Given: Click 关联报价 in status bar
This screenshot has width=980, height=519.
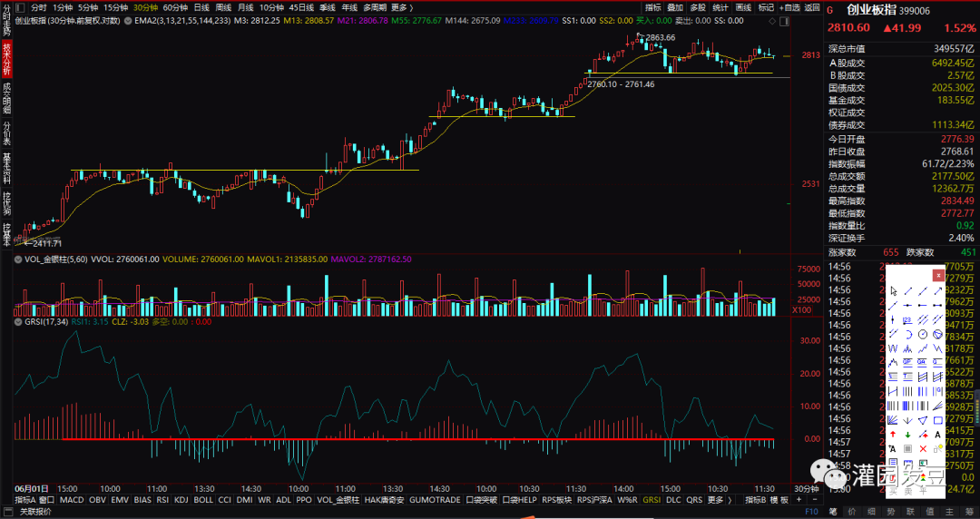Looking at the screenshot, I should (x=35, y=512).
